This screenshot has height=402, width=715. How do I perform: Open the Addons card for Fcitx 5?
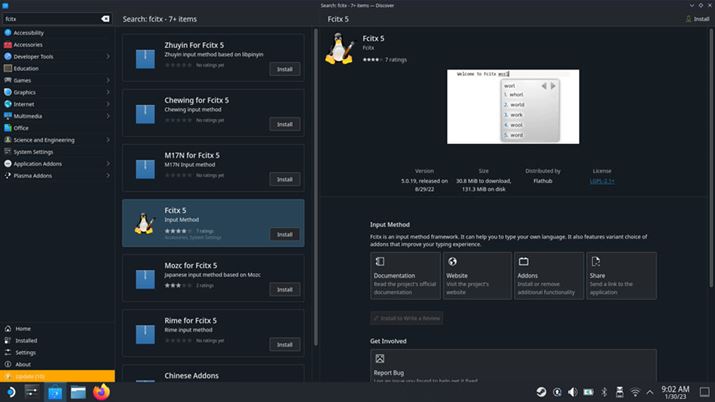tap(549, 275)
